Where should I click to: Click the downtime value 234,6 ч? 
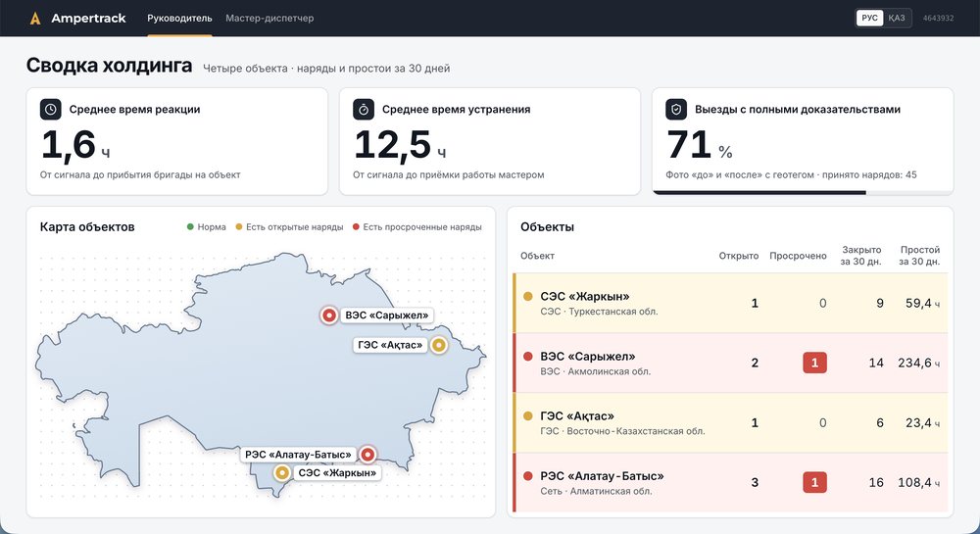click(x=919, y=363)
